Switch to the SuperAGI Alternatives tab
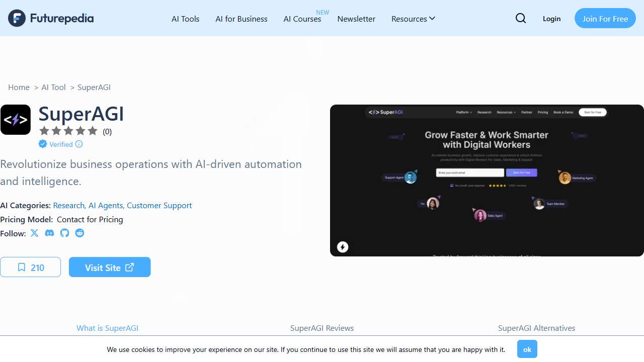Image resolution: width=644 pixels, height=362 pixels. (x=536, y=328)
